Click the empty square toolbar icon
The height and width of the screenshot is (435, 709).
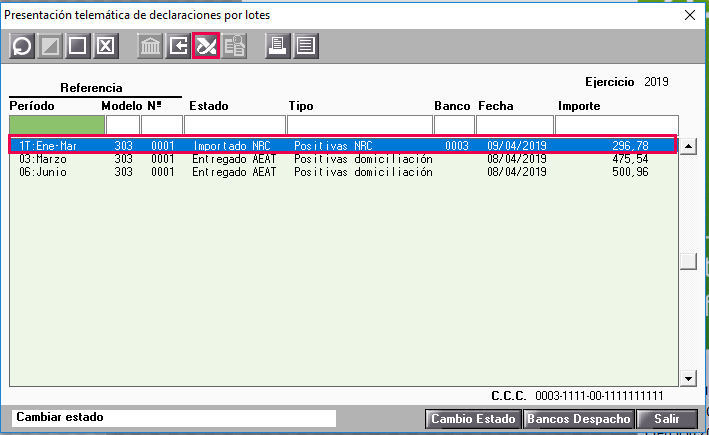[x=78, y=46]
